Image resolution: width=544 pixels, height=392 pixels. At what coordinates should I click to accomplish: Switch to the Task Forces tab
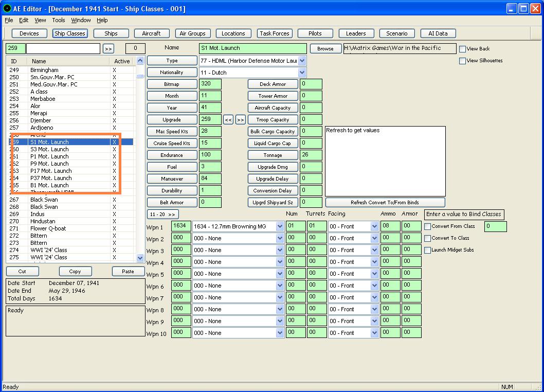coord(275,33)
